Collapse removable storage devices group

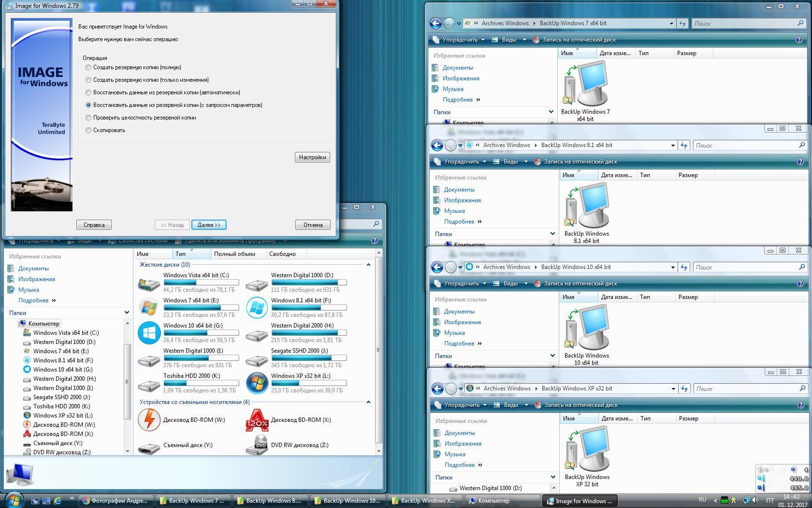(x=368, y=402)
